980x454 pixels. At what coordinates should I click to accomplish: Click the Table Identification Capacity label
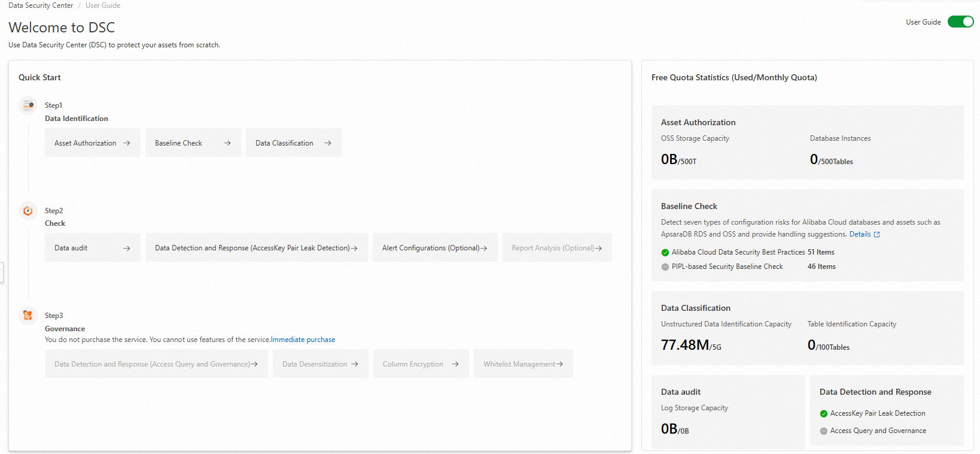[852, 324]
